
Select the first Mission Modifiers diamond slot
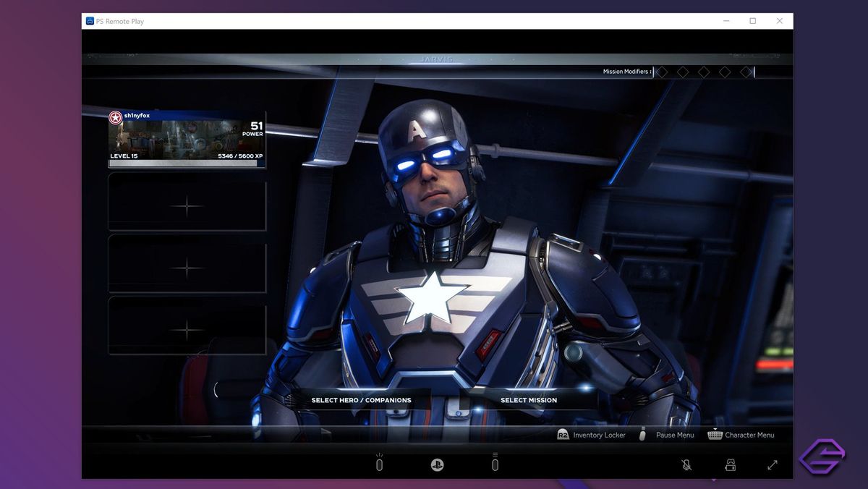pos(661,72)
